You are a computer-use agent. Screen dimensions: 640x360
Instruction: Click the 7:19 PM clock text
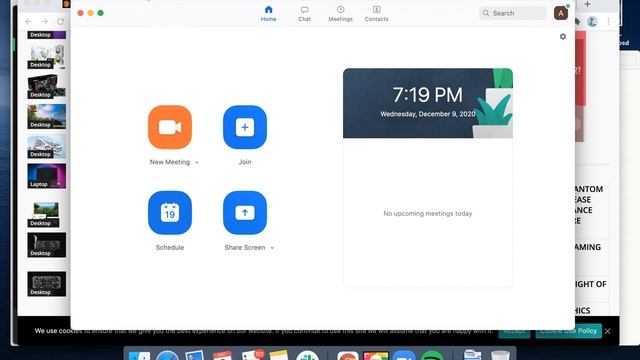click(428, 95)
